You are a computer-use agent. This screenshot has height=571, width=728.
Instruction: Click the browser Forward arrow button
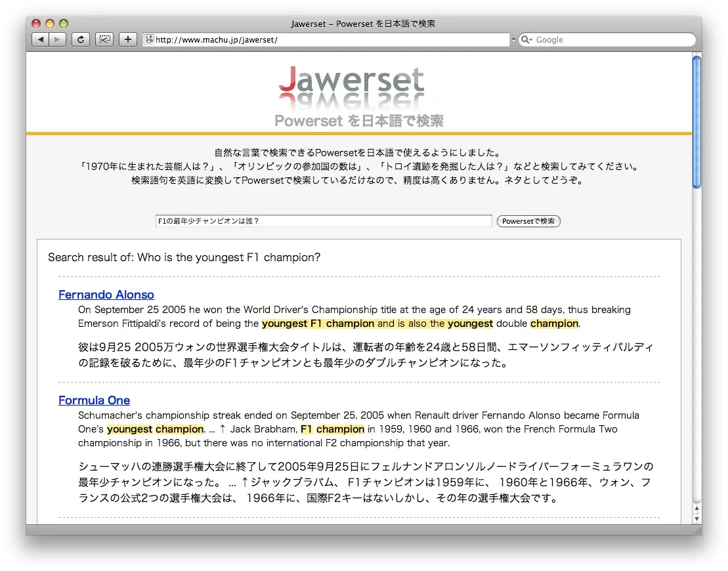[x=58, y=40]
